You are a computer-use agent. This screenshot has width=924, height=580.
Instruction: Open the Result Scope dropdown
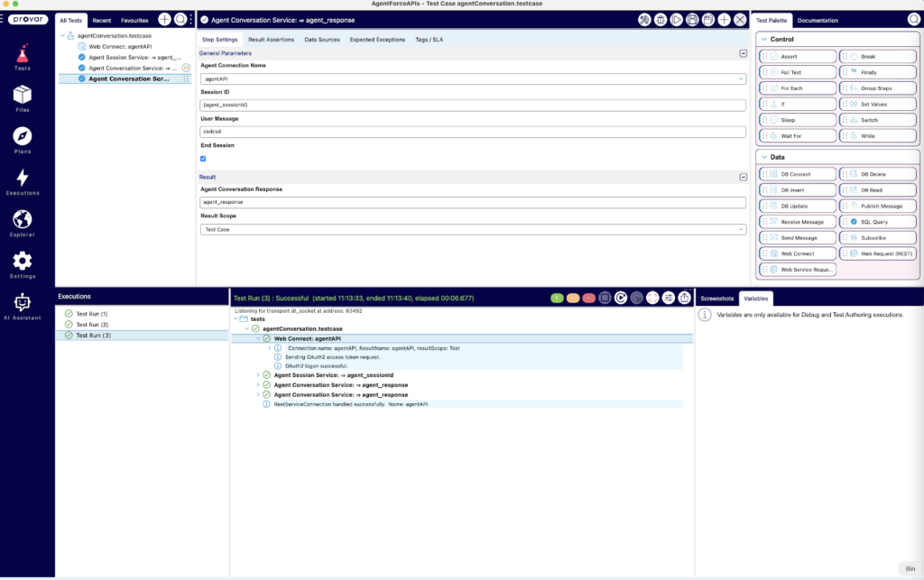473,230
